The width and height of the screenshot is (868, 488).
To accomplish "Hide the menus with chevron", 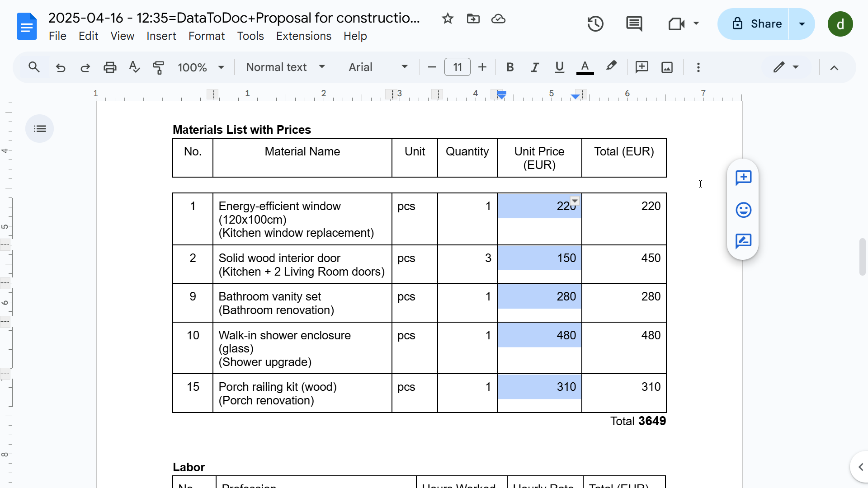I will click(834, 68).
